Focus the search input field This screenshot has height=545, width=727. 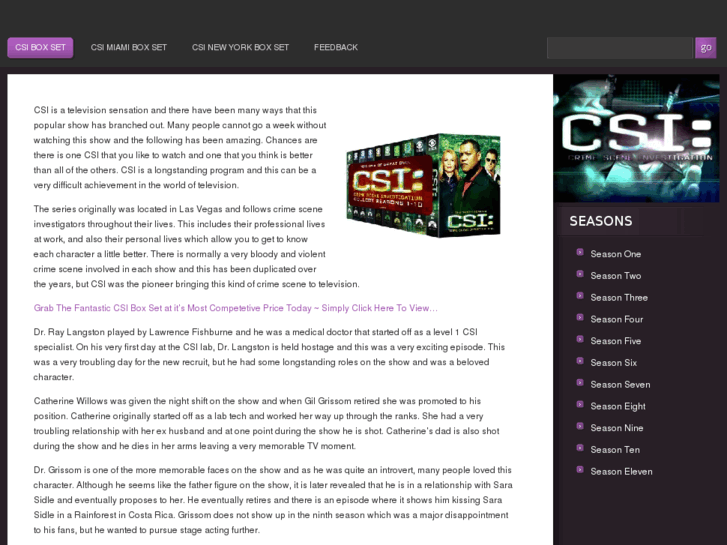pyautogui.click(x=619, y=48)
